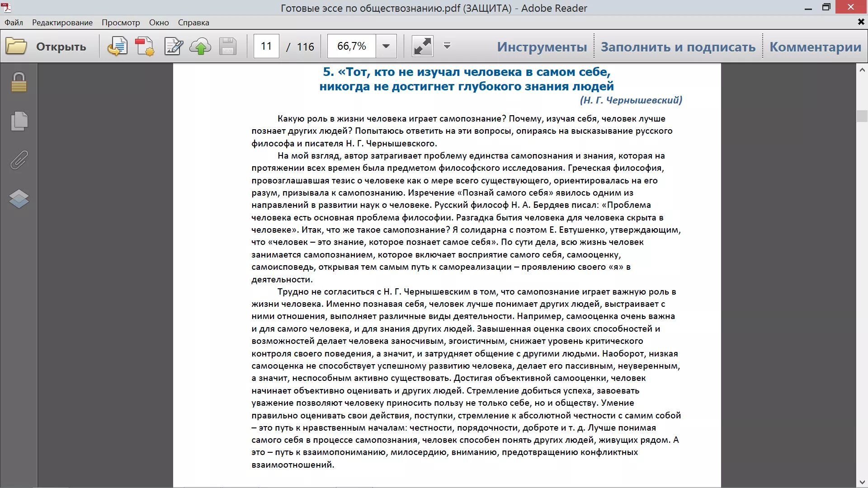Open the sign document pen icon
This screenshot has width=868, height=488.
[x=174, y=47]
